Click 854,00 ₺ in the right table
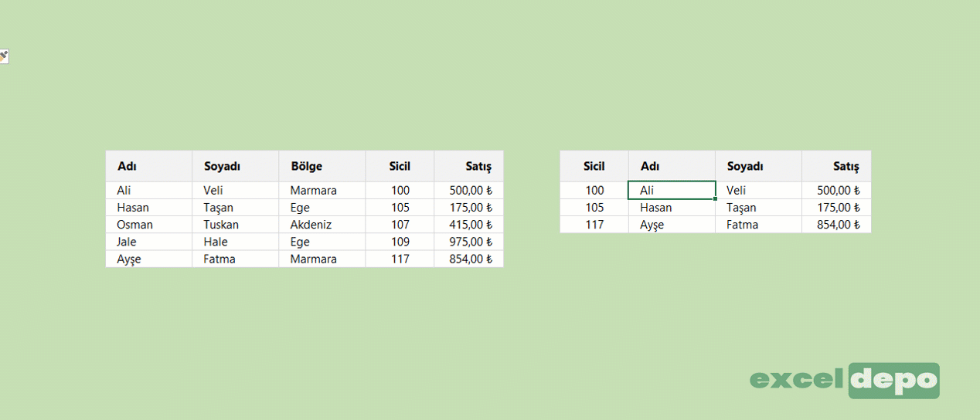This screenshot has height=420, width=980. click(836, 225)
